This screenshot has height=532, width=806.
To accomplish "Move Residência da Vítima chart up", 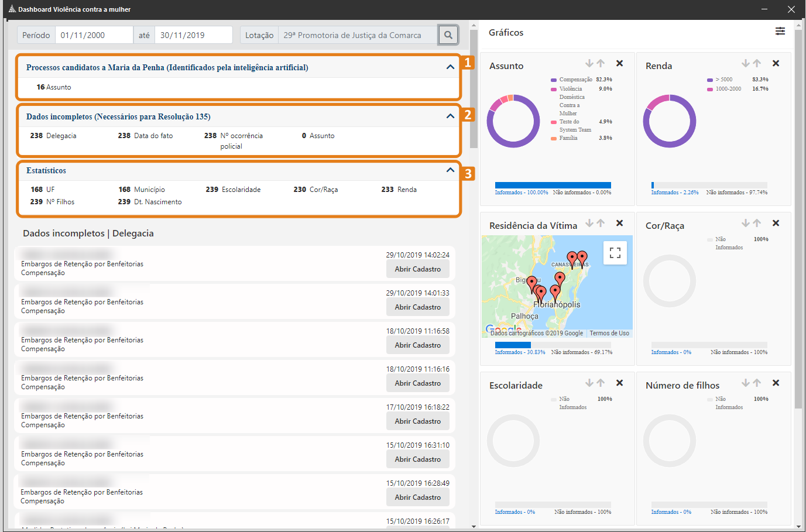I will [601, 223].
